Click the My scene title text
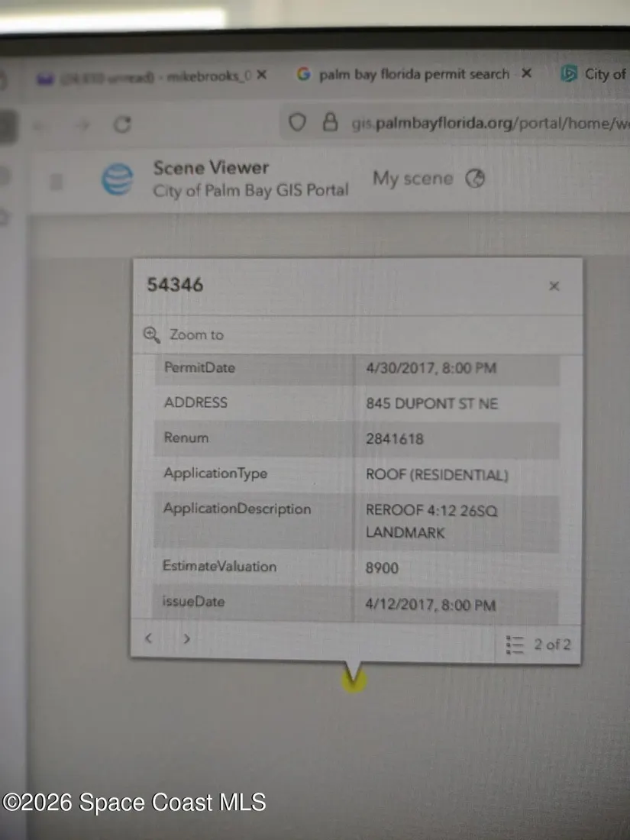 click(412, 179)
